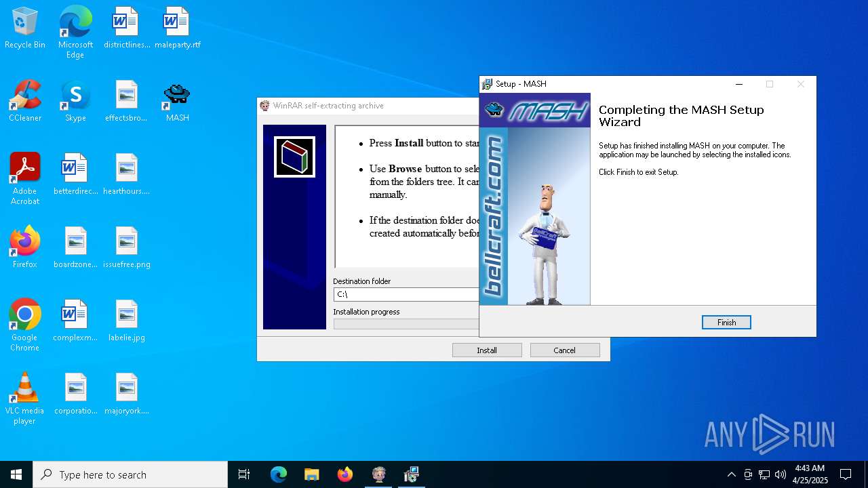Select the labelie.jpg file icon
Viewport: 868px width, 488px height.
tap(127, 321)
